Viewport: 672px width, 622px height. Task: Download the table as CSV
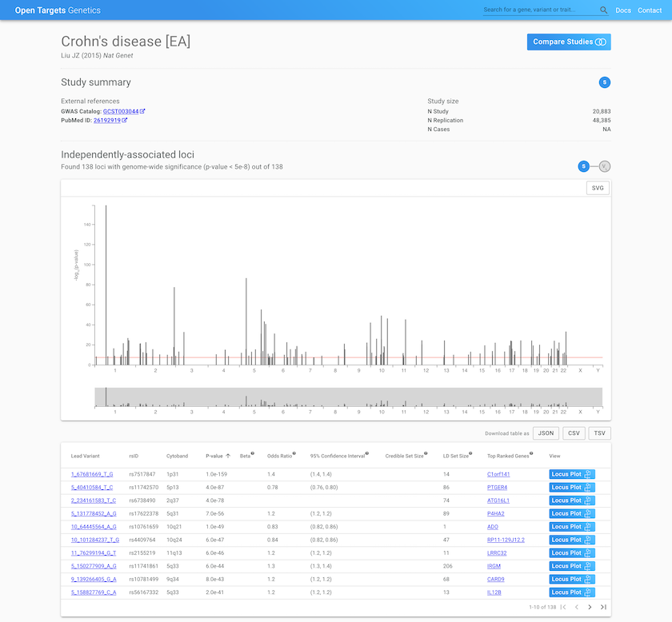click(x=574, y=433)
